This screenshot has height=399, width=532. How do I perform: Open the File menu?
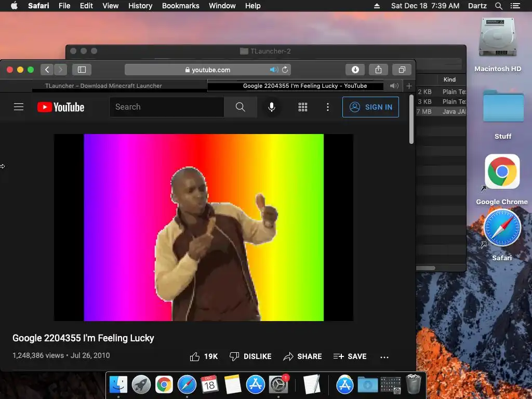64,6
